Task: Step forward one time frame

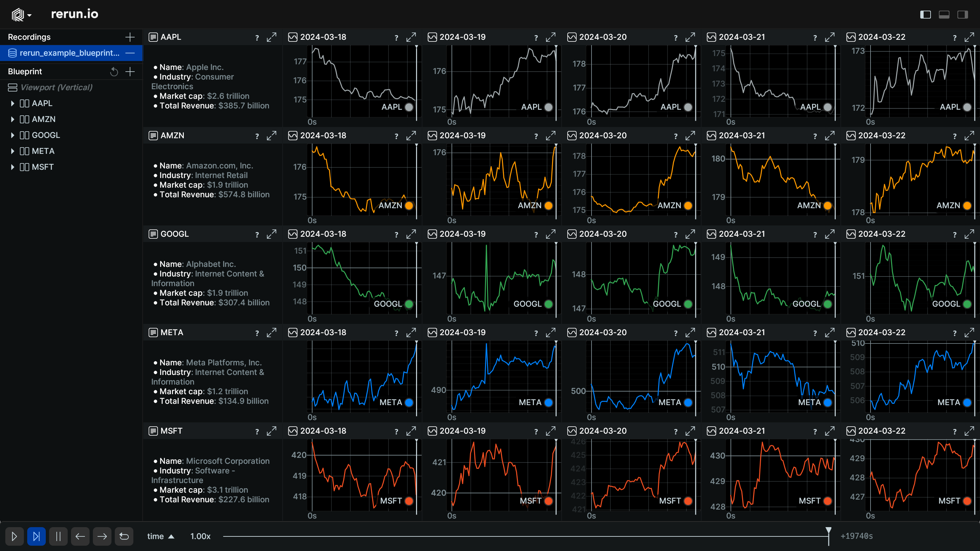Action: (102, 536)
